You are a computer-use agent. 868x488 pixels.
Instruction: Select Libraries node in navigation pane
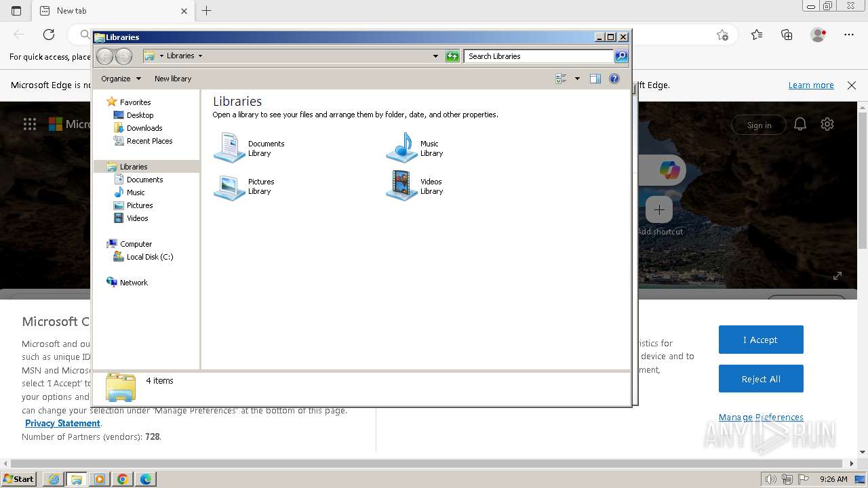134,167
